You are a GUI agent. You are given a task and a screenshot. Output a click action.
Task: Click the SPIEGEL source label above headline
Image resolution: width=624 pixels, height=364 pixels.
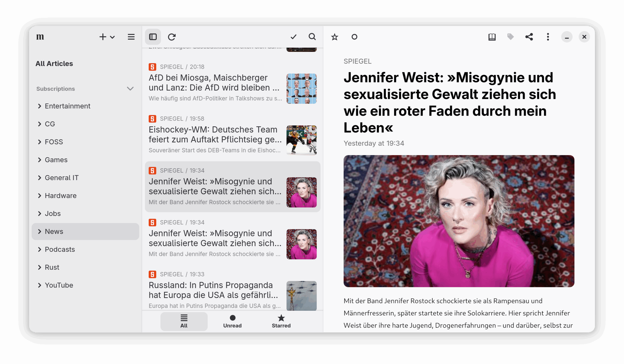(x=357, y=61)
